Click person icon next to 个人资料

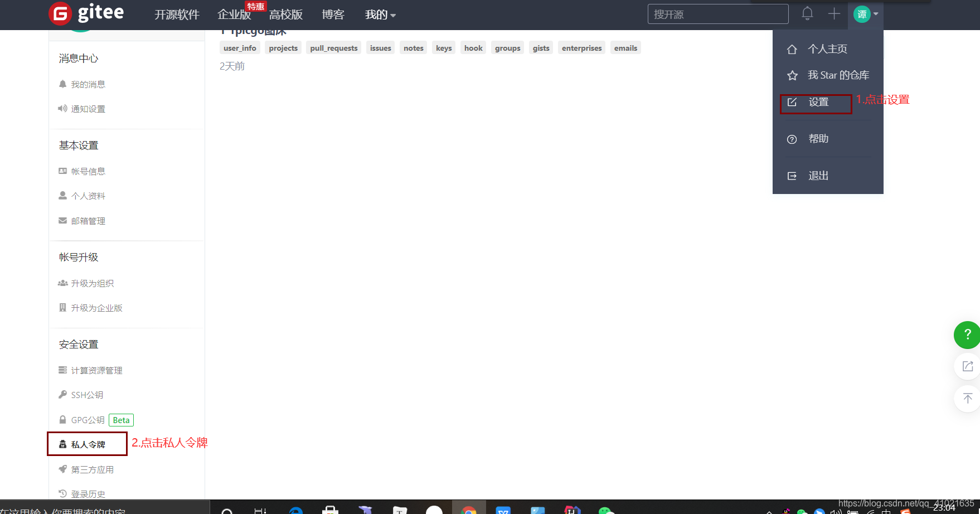(x=62, y=196)
